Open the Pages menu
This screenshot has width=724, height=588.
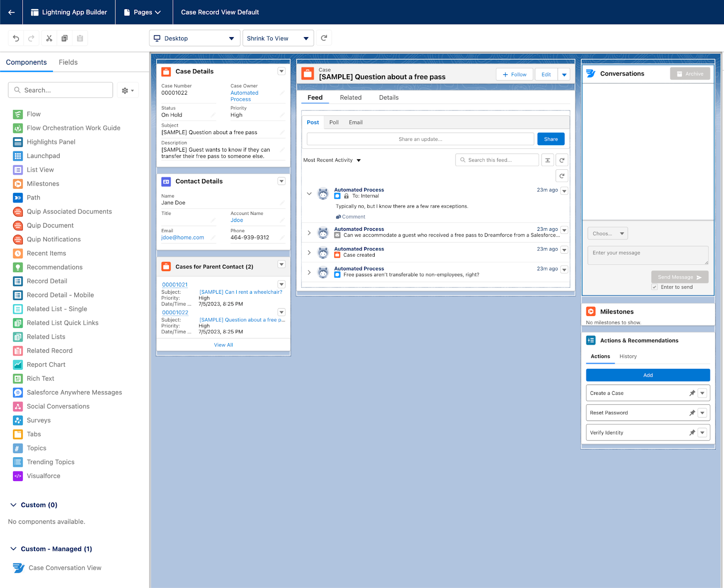pos(143,12)
